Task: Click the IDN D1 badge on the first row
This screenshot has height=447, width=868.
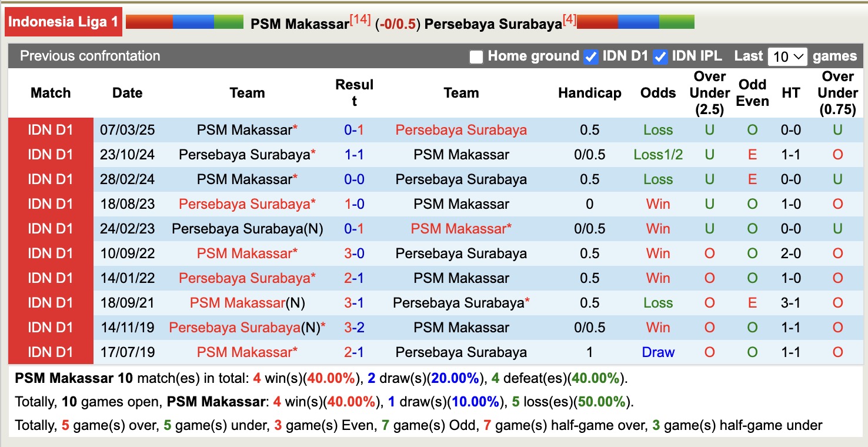Action: click(x=50, y=129)
